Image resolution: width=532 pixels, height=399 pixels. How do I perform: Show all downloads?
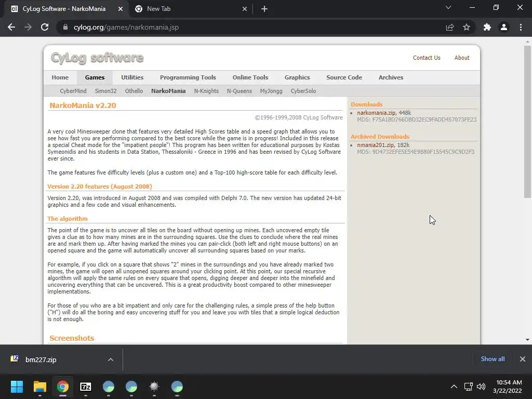(x=493, y=359)
